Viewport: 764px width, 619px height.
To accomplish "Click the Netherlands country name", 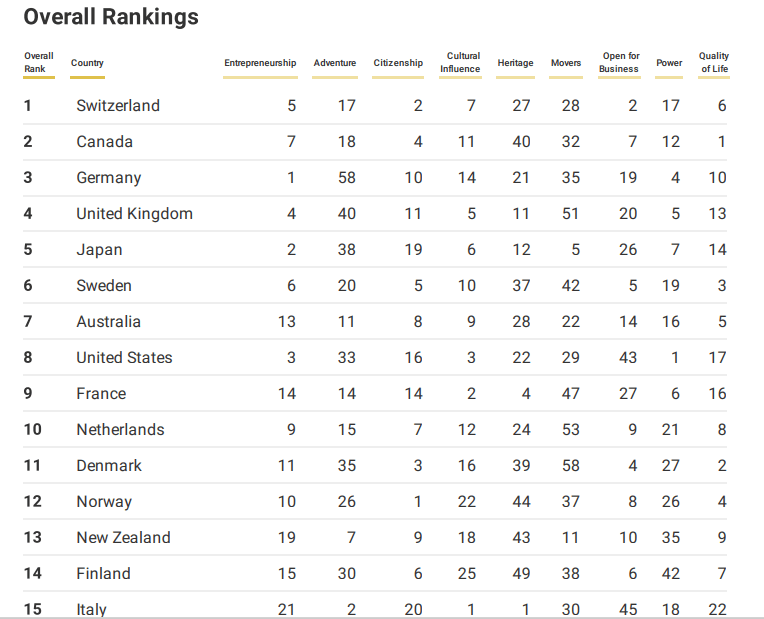I will [x=120, y=430].
